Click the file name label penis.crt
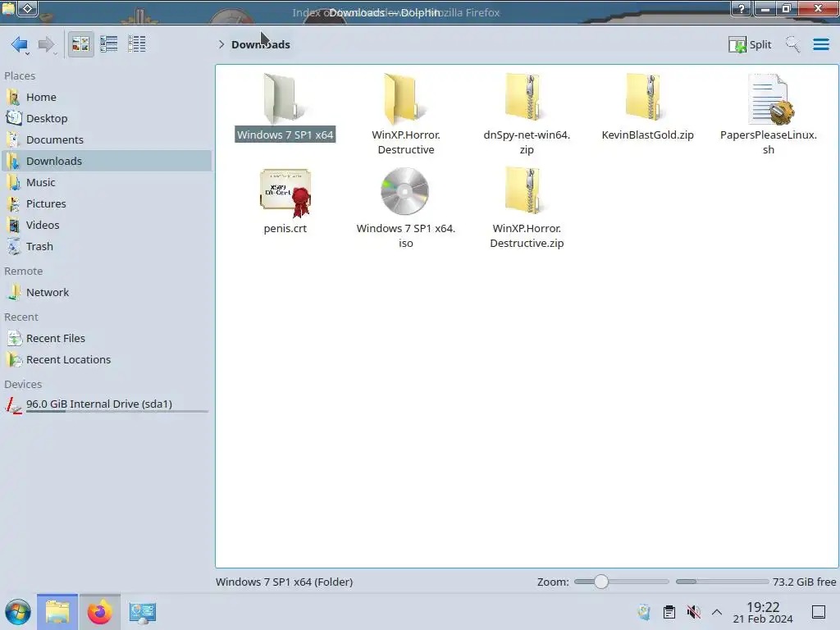The height and width of the screenshot is (630, 840). 285,229
